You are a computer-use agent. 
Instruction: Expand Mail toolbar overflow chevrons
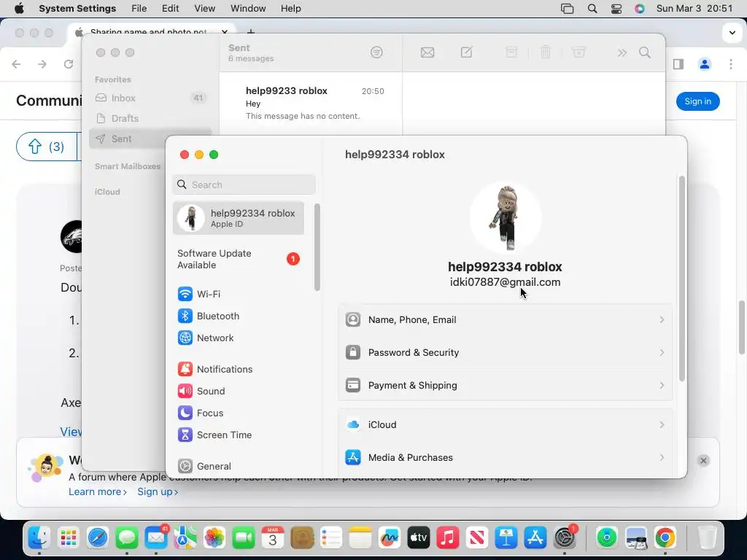click(622, 52)
